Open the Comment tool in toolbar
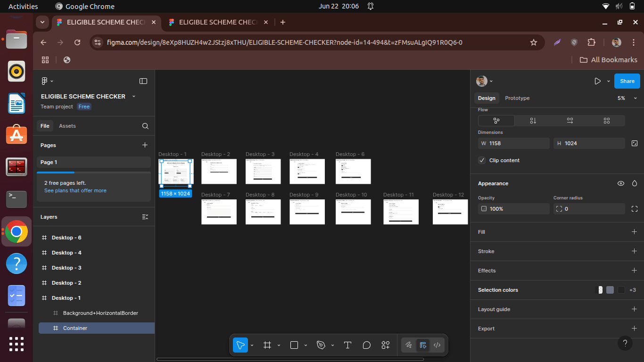Screen dimensions: 644x362 [367, 345]
